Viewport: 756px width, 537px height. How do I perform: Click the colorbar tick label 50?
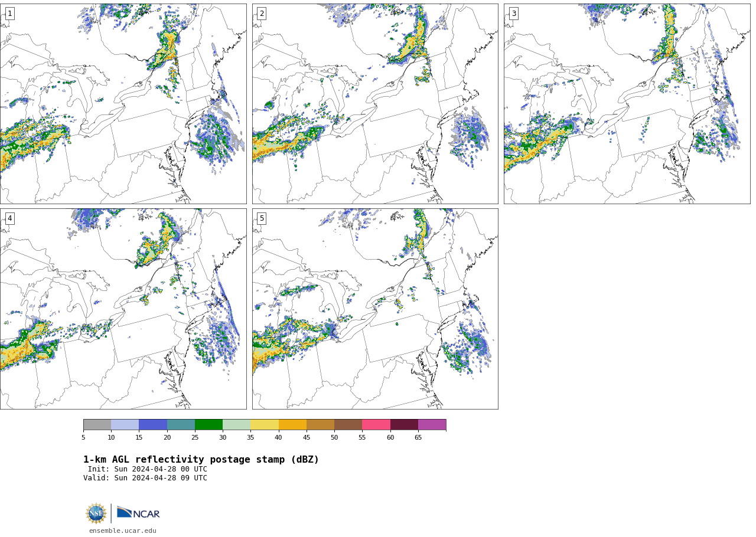pos(334,437)
